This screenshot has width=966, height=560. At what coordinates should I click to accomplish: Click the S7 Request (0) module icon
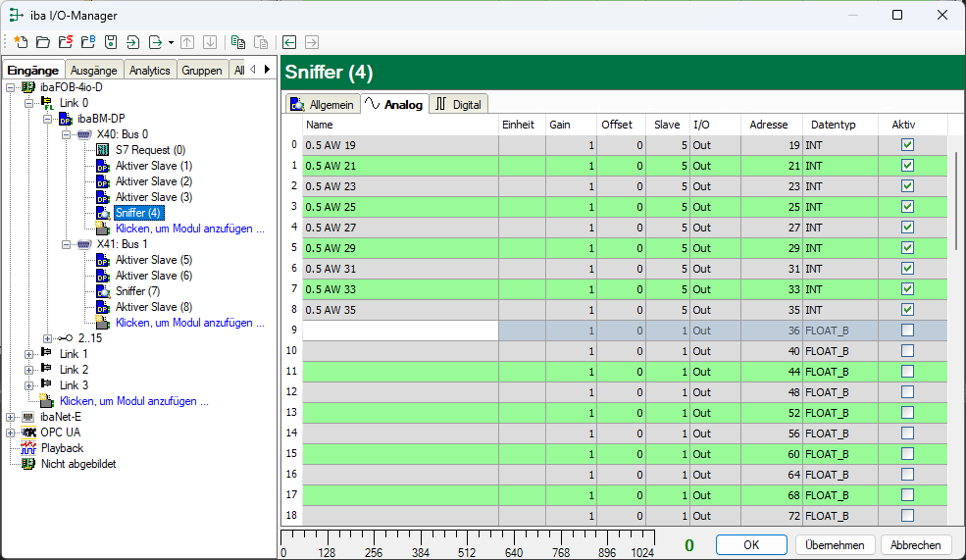coord(103,150)
